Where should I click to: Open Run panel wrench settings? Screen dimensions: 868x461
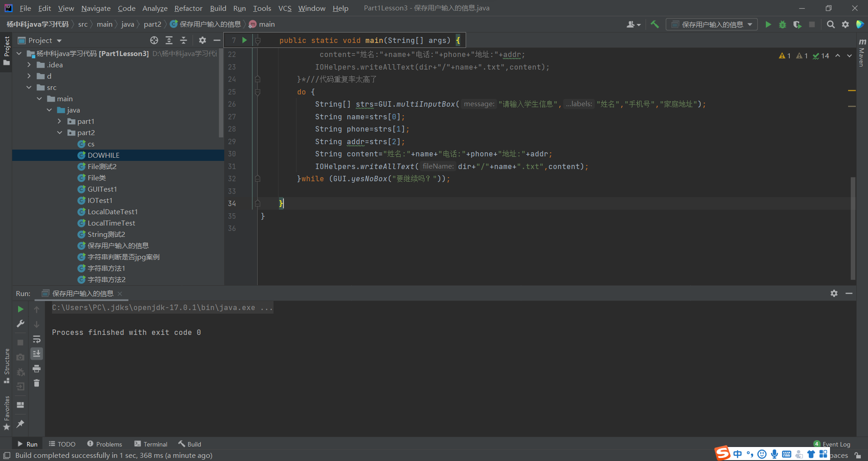(x=20, y=324)
